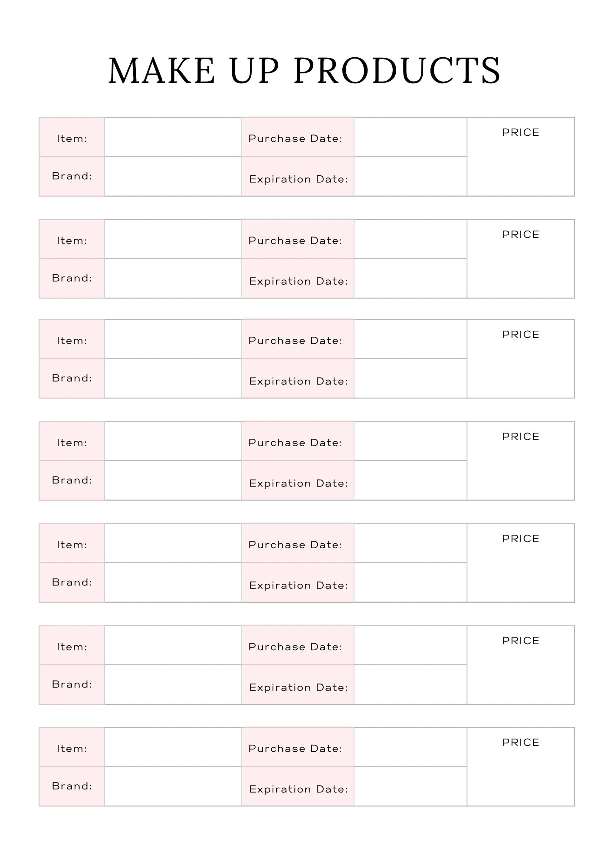Click the fourth PRICE box
The width and height of the screenshot is (614, 868).
[521, 461]
